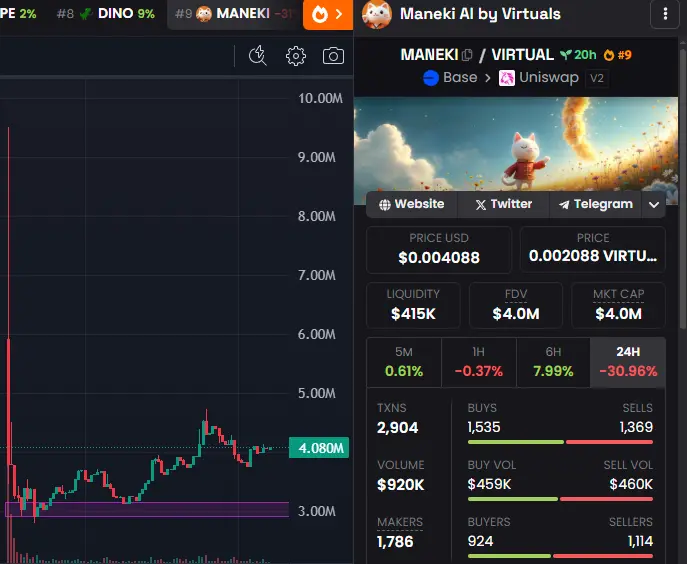687x564 pixels.
Task: Open the Telegram link
Action: [x=596, y=204]
